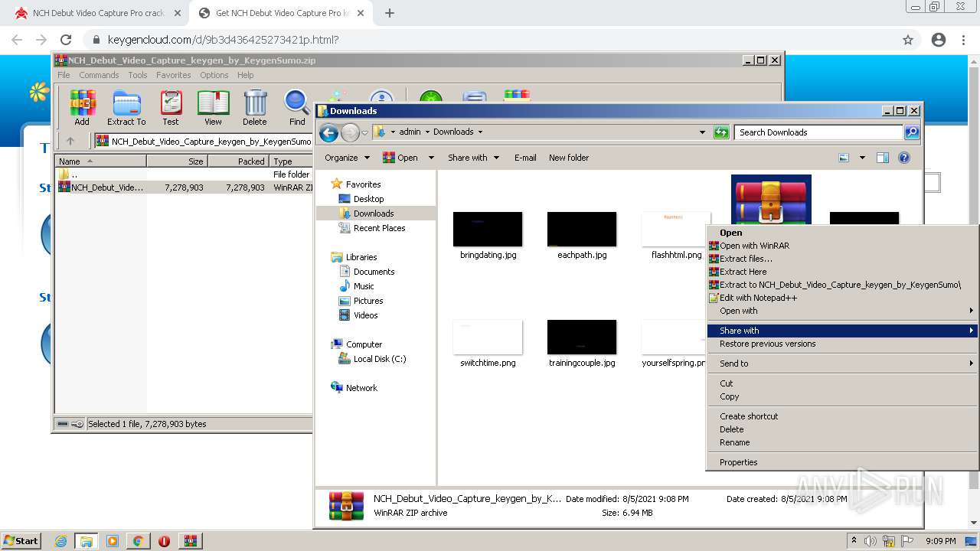Bookmark this page with star icon
Screen dimensions: 980x551
click(x=908, y=40)
